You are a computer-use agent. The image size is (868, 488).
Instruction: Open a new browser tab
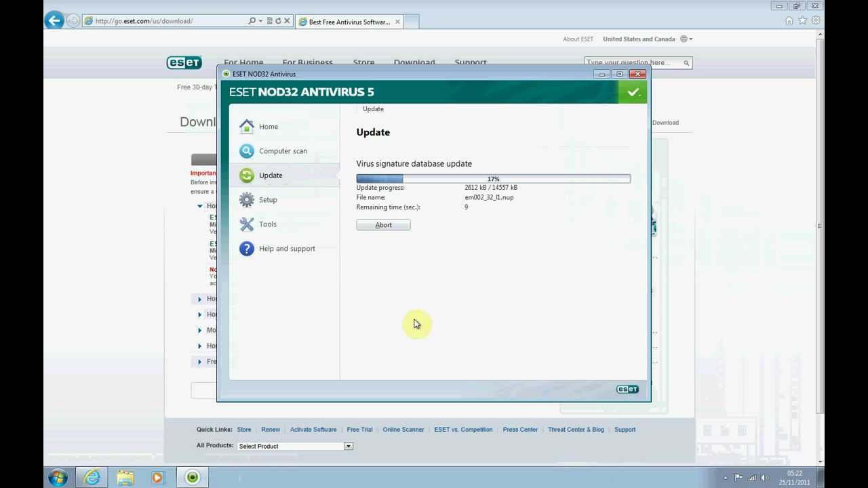(411, 22)
